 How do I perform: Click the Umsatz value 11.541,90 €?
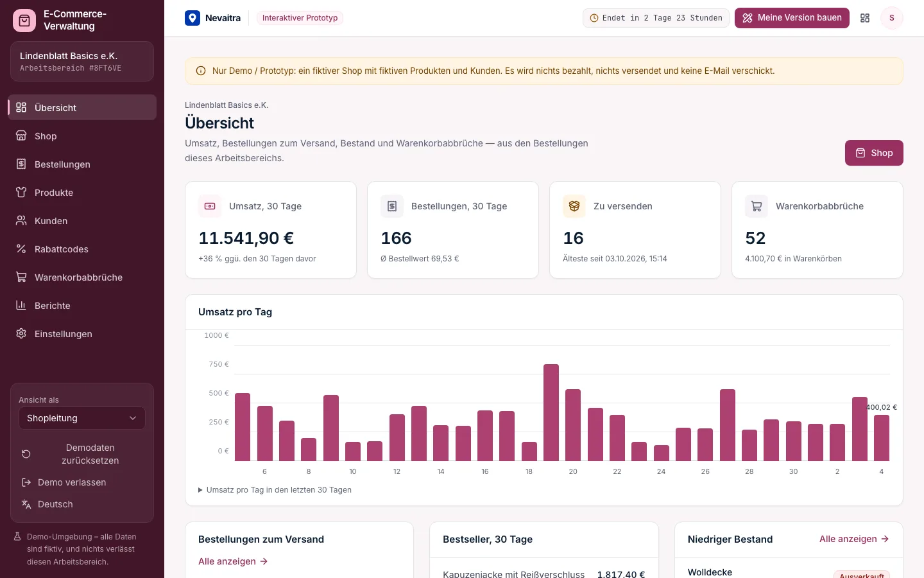246,238
